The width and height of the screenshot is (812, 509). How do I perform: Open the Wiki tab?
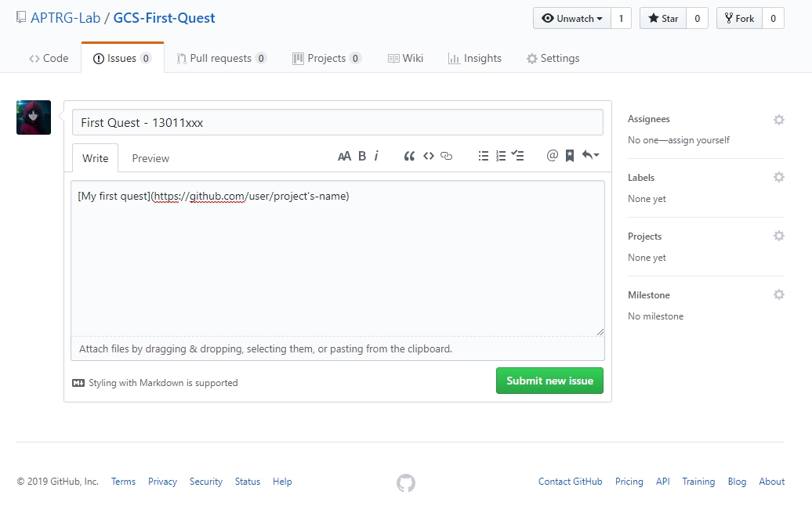click(405, 59)
